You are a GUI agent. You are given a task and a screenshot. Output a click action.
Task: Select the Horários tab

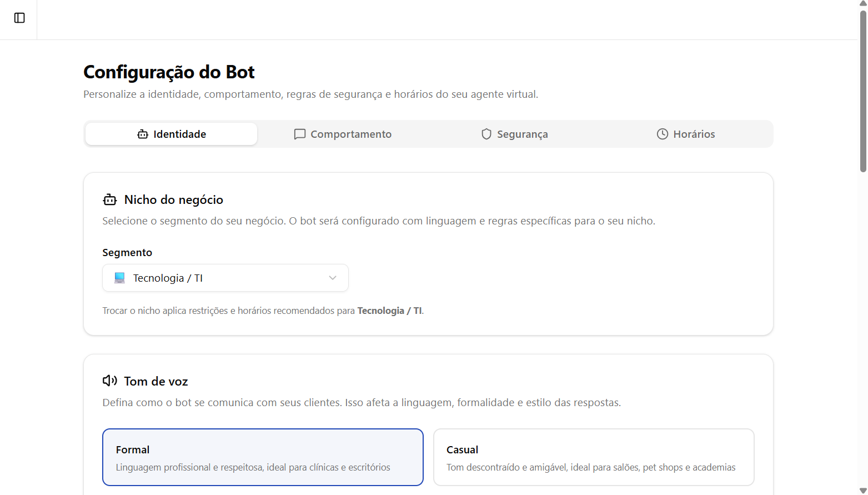click(686, 134)
